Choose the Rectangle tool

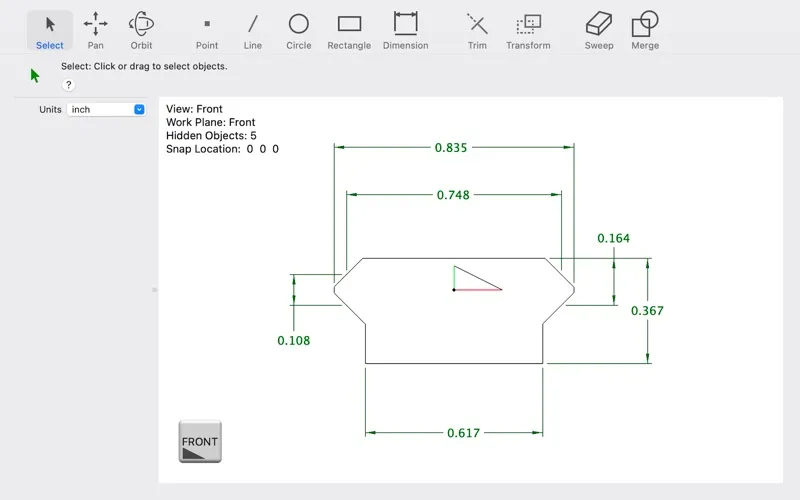click(x=349, y=31)
